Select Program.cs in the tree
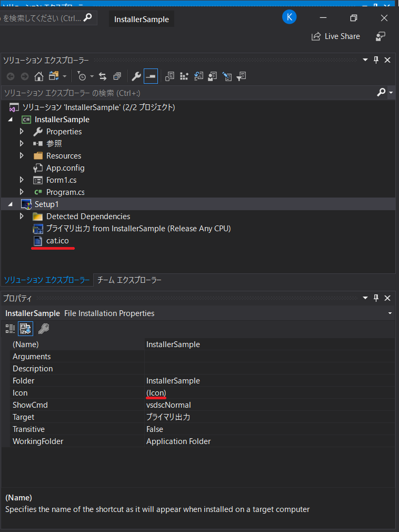Viewport: 399px width, 532px height. point(65,192)
